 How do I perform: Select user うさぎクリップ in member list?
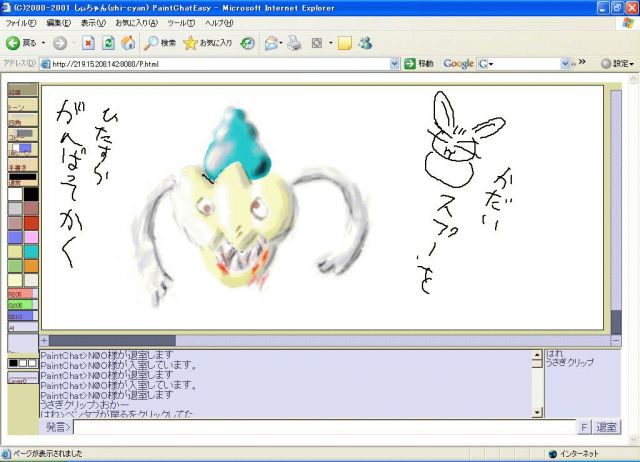(569, 362)
